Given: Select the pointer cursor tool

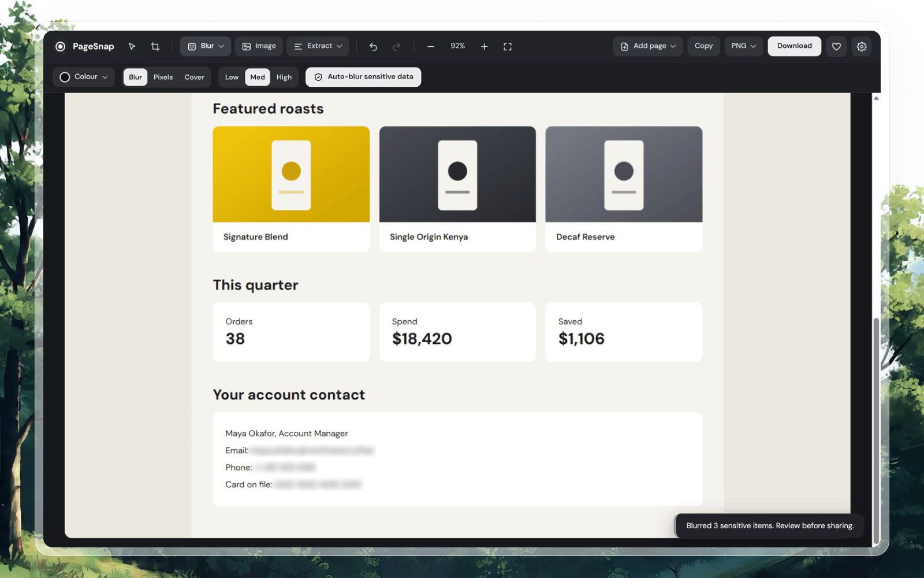Looking at the screenshot, I should tap(132, 46).
